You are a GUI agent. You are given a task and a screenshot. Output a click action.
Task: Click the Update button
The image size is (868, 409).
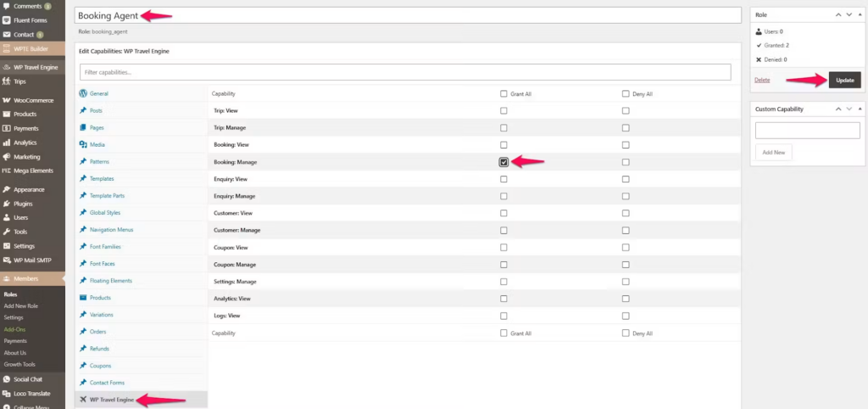[x=845, y=81]
